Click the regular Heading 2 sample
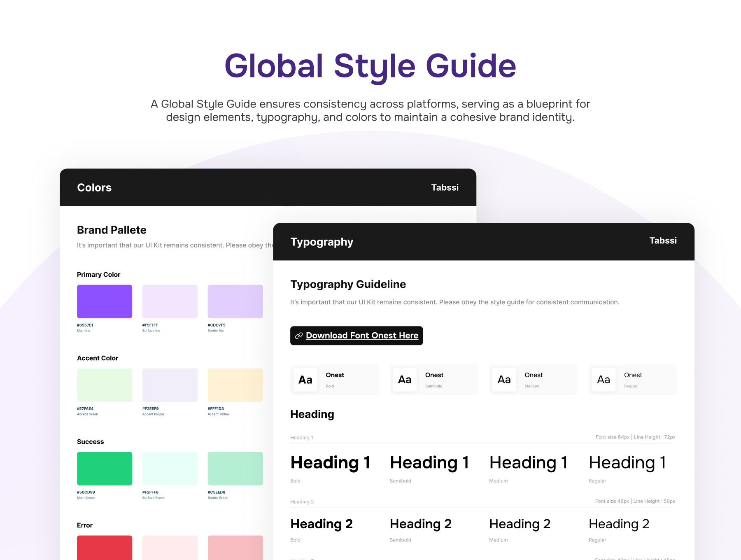 click(x=619, y=524)
